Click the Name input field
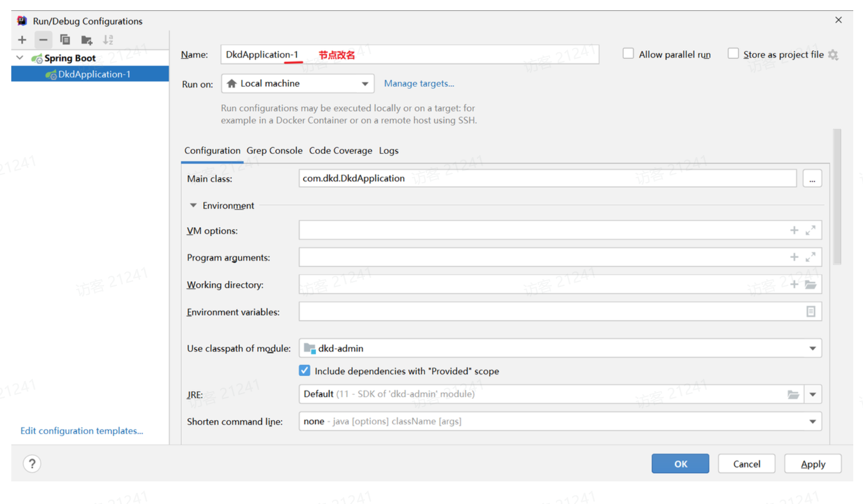 [x=410, y=54]
